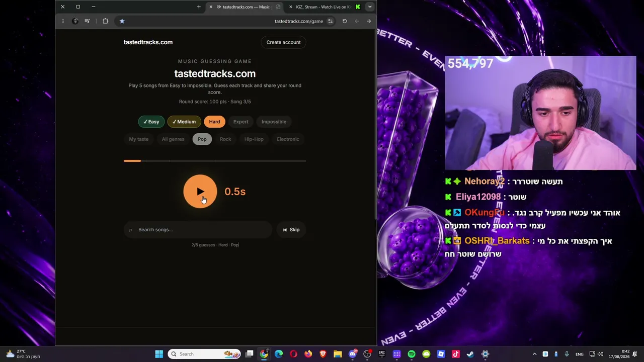Open the Windows Start menu
644x362 pixels.
(x=159, y=354)
